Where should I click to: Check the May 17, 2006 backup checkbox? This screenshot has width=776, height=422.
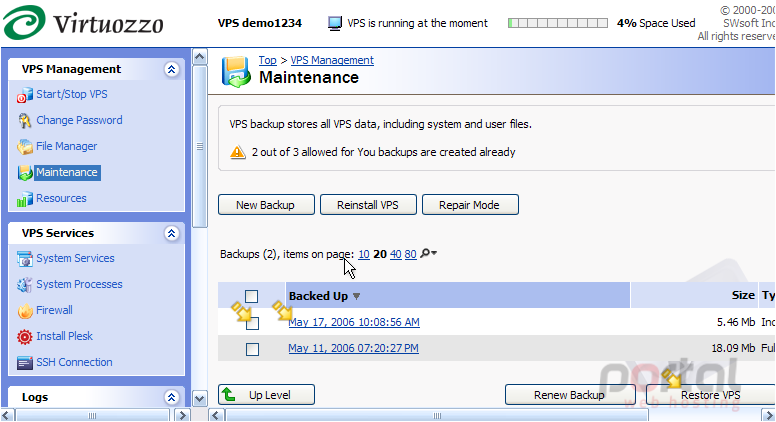tap(252, 324)
